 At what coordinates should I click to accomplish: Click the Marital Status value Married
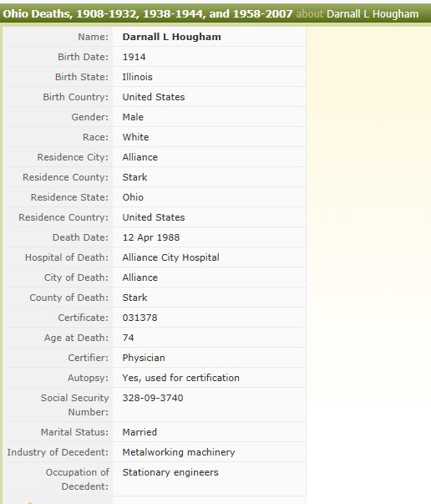pos(139,432)
